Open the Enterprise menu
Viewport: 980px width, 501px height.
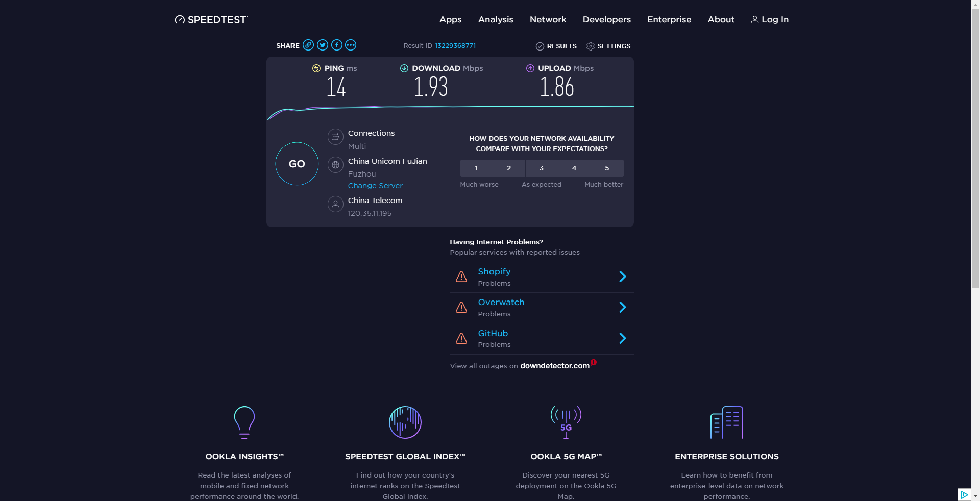click(669, 19)
